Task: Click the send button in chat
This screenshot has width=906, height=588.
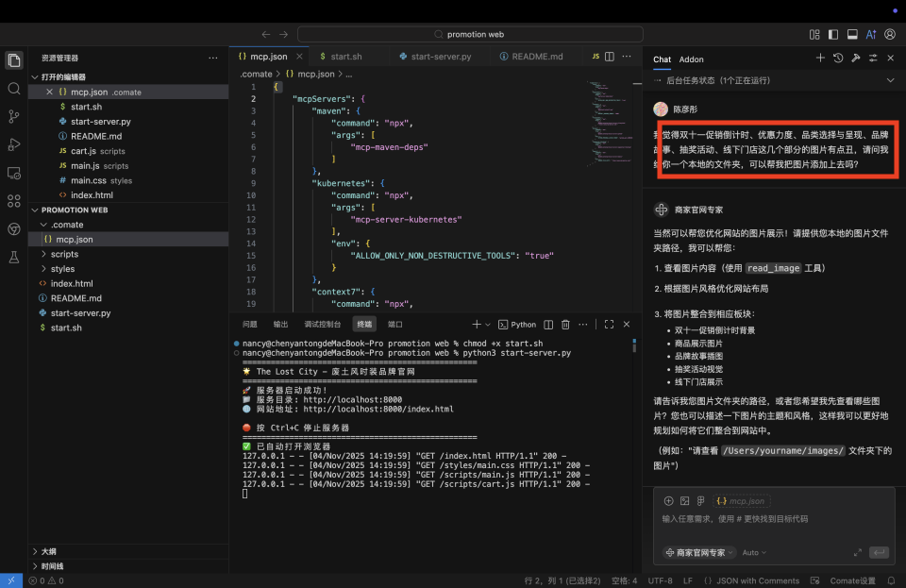Action: point(880,553)
